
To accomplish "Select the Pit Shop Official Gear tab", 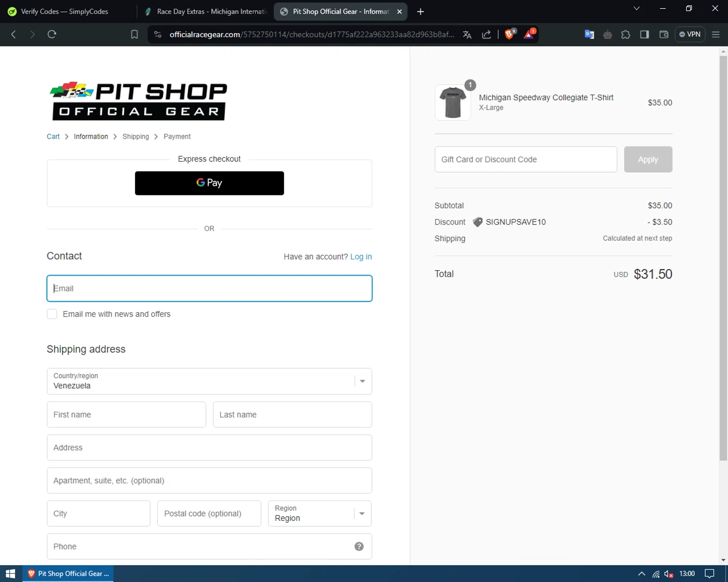I will pos(340,12).
